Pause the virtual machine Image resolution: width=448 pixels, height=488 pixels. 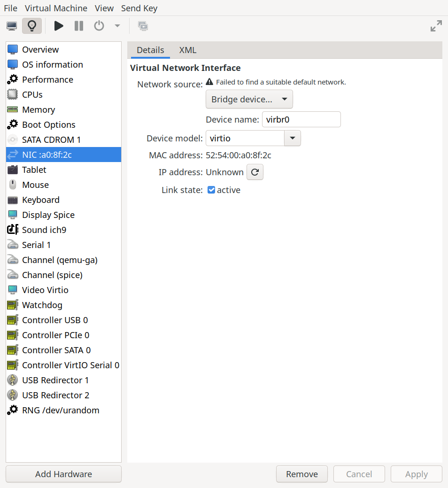(x=79, y=26)
